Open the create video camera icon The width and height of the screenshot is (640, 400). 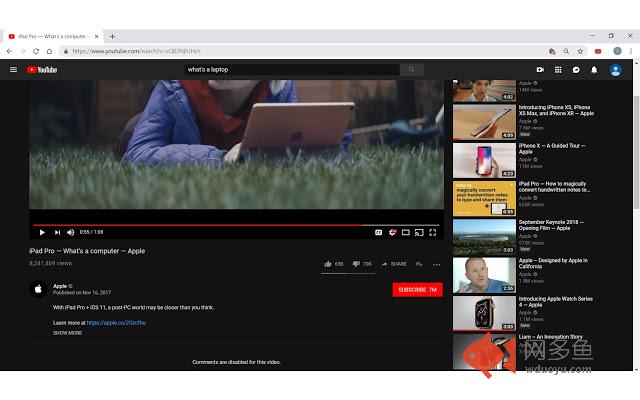coord(540,70)
